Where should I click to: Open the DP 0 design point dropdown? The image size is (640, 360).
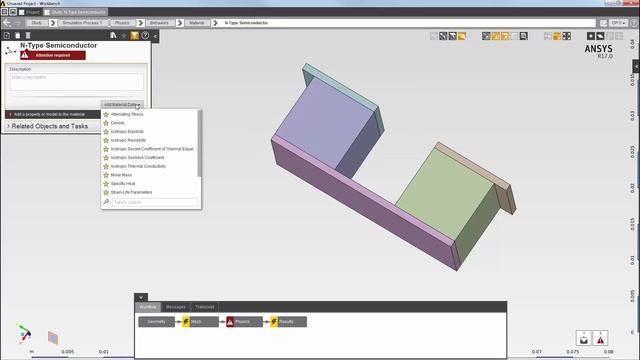618,23
